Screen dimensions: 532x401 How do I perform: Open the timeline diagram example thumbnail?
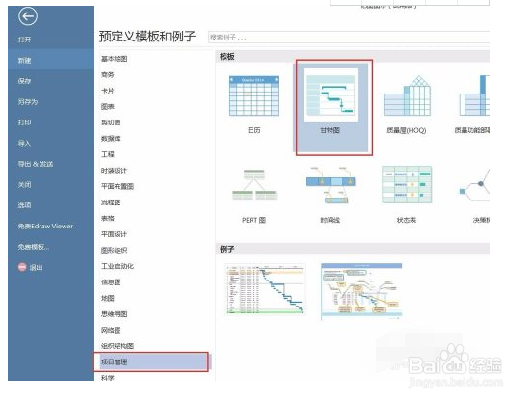coord(361,291)
